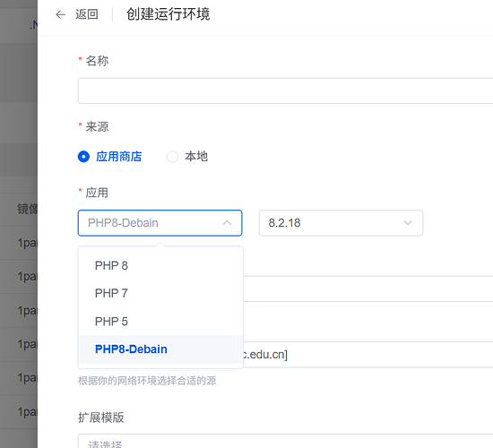This screenshot has width=493, height=448.
Task: Select the 本地 radio button
Action: tap(172, 156)
